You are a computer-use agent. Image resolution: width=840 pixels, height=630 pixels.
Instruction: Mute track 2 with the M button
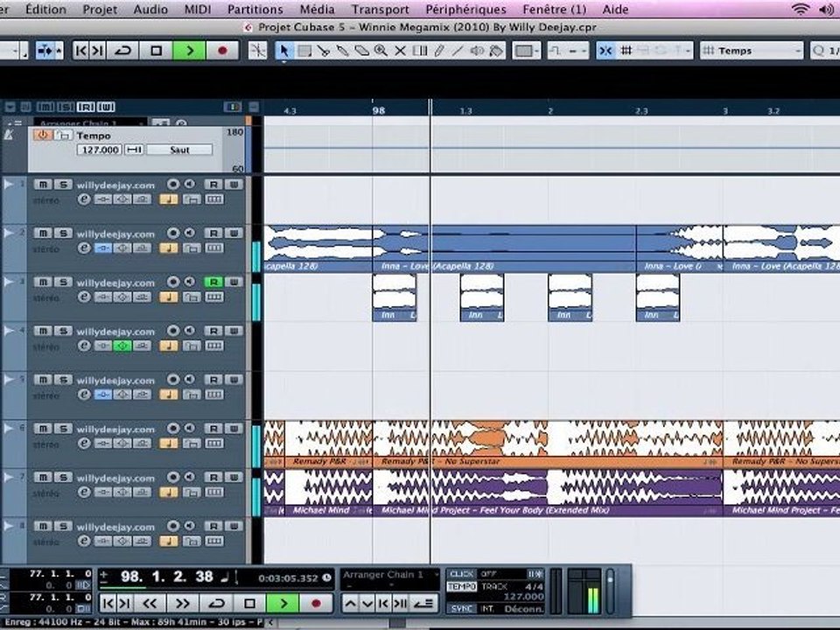[x=43, y=233]
